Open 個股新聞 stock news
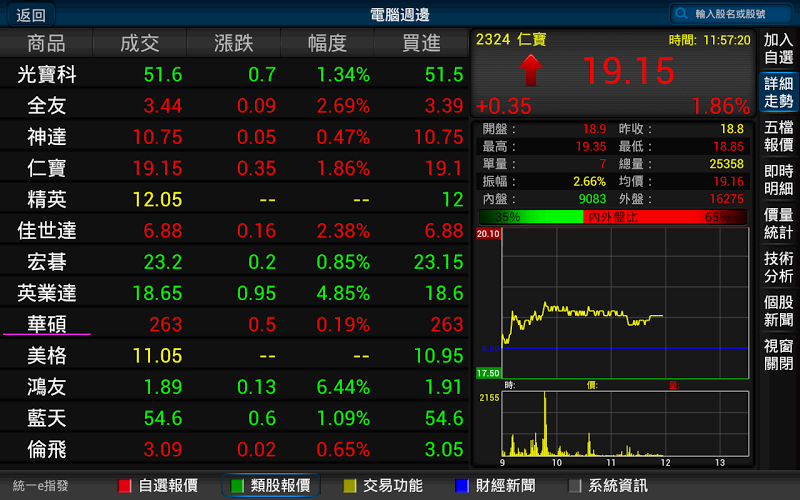The width and height of the screenshot is (800, 500). (779, 312)
